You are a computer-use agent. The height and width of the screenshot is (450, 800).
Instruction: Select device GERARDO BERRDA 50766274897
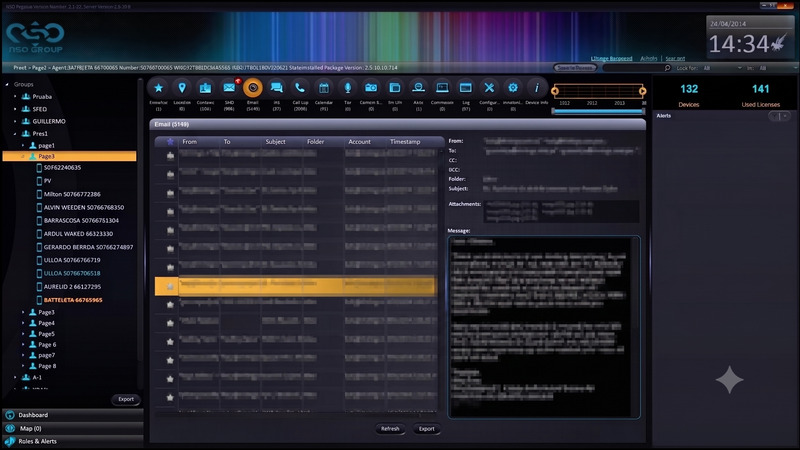88,247
